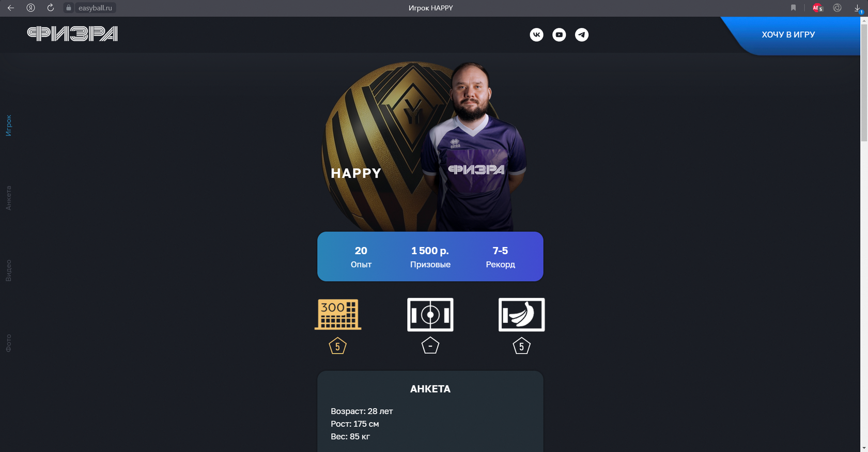Click the golden 300 net achievement icon
The width and height of the screenshot is (868, 452).
[338, 314]
